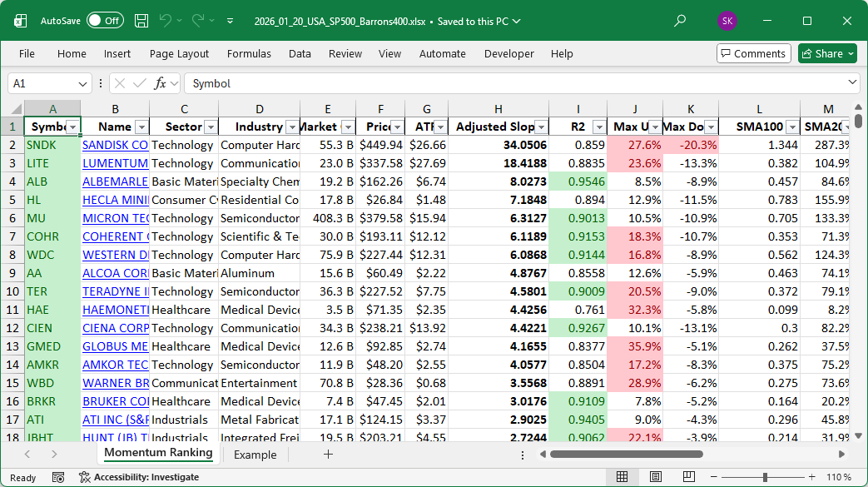Select Page Layout view icon in status bar

point(657,477)
